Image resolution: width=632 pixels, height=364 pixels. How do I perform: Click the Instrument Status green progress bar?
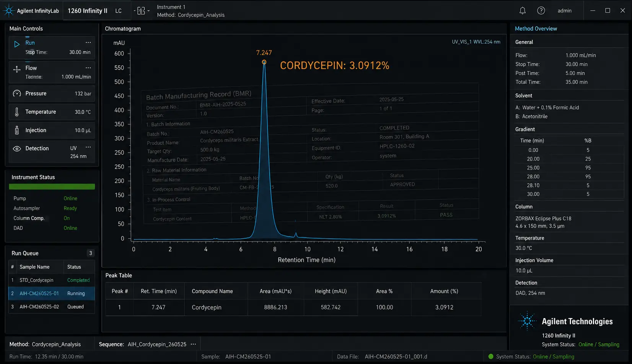point(52,187)
